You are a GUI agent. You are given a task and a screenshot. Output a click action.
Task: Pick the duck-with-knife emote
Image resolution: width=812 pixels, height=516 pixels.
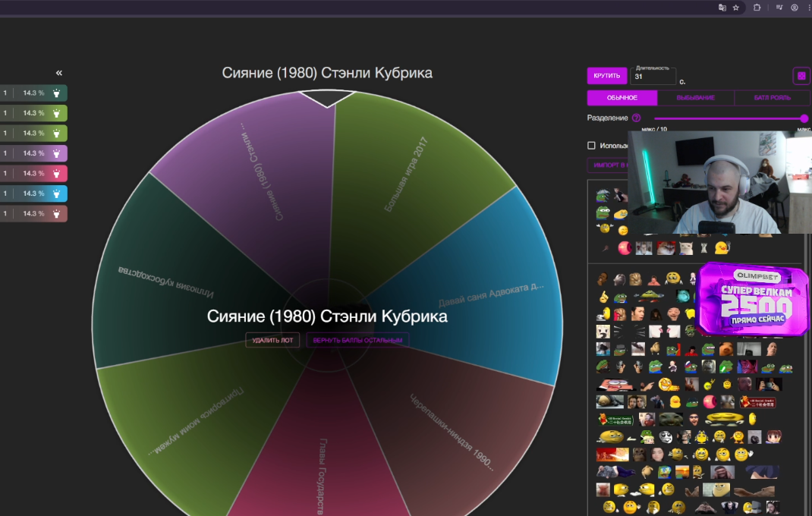(722, 248)
